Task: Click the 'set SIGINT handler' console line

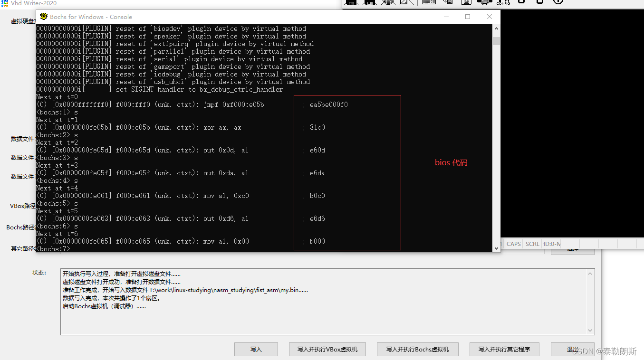Action: pos(160,89)
